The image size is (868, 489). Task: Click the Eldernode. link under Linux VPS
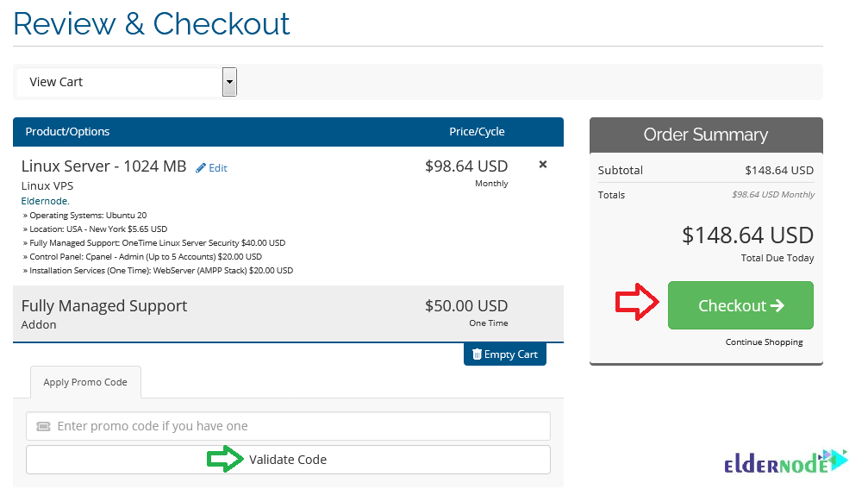pos(46,201)
